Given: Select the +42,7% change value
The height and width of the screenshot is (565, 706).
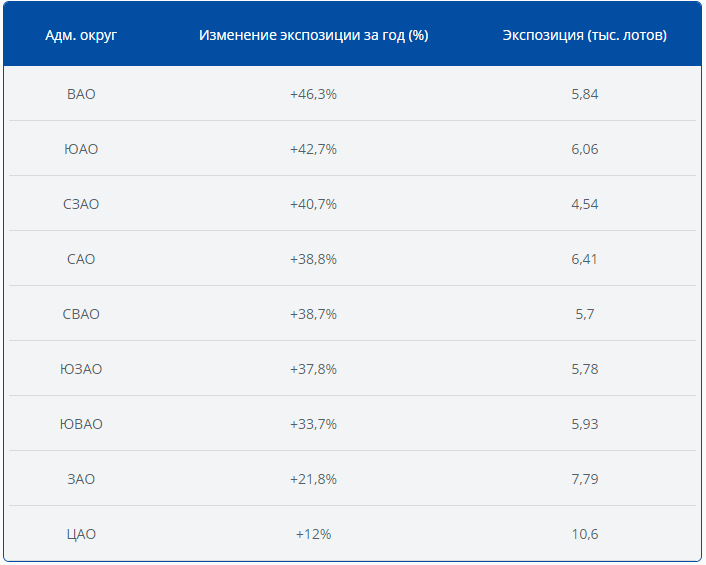Looking at the screenshot, I should click(313, 149).
